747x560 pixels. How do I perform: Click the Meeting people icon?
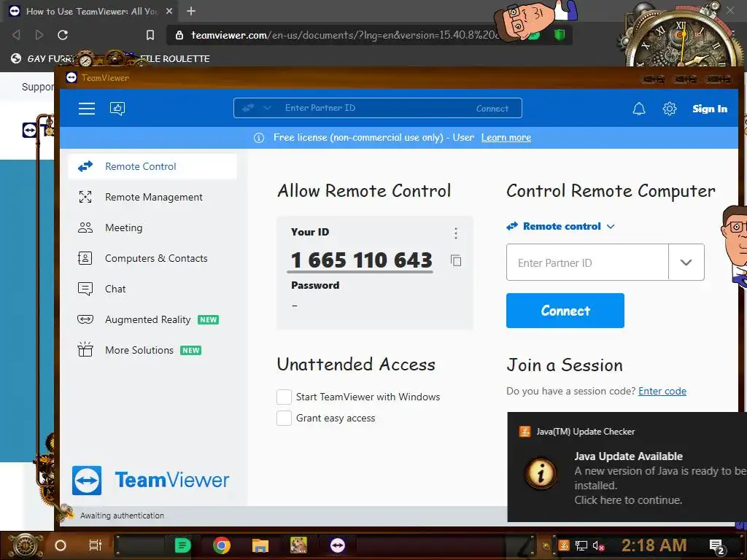pos(85,227)
